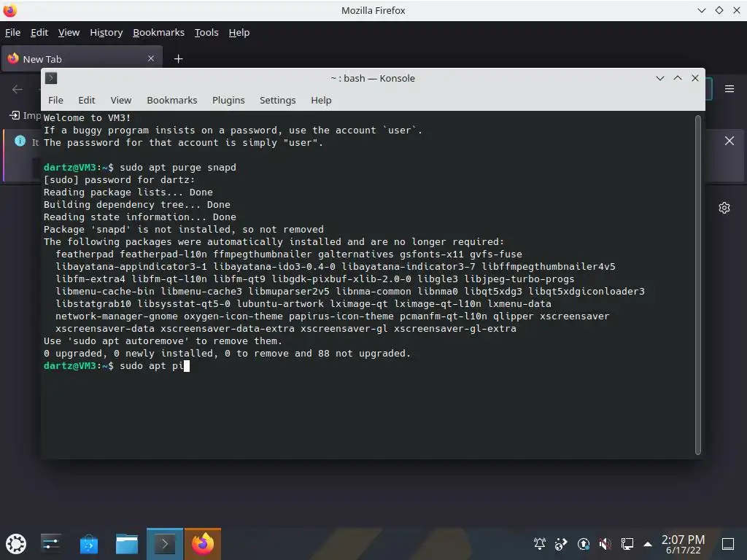Click 'xscreensaver-gl-extra' in terminal output

click(455, 328)
